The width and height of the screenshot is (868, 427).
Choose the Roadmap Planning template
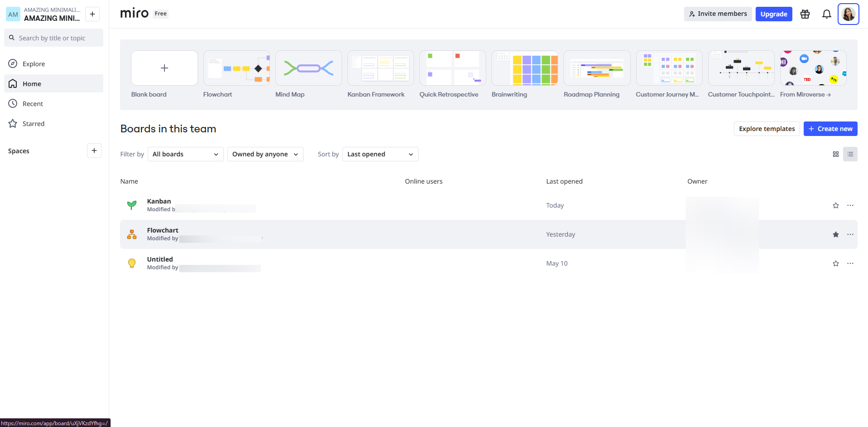(597, 68)
